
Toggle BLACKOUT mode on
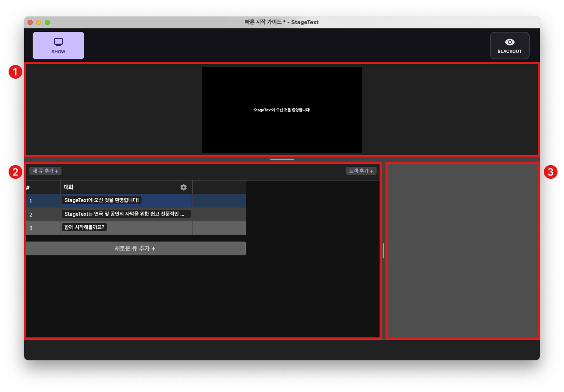point(510,45)
